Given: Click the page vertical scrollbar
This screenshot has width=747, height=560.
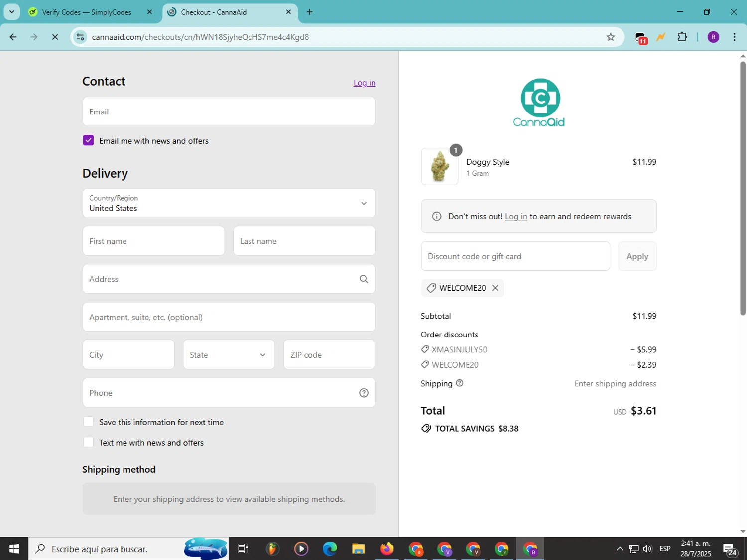Looking at the screenshot, I should tap(743, 189).
